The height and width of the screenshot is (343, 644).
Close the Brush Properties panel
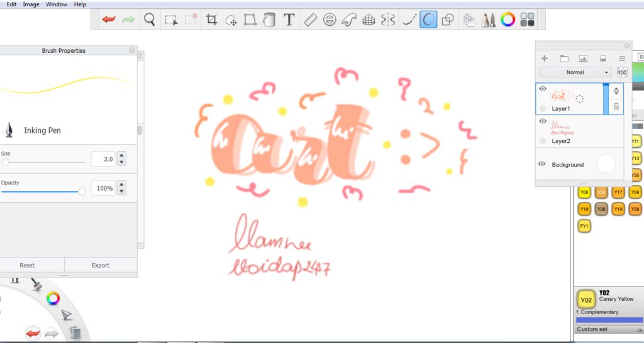pyautogui.click(x=132, y=50)
